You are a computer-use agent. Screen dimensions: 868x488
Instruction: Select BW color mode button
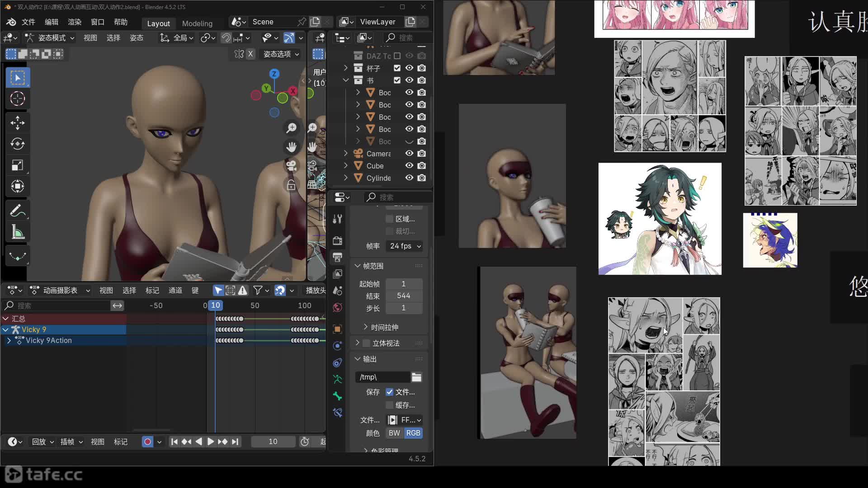[x=394, y=433]
